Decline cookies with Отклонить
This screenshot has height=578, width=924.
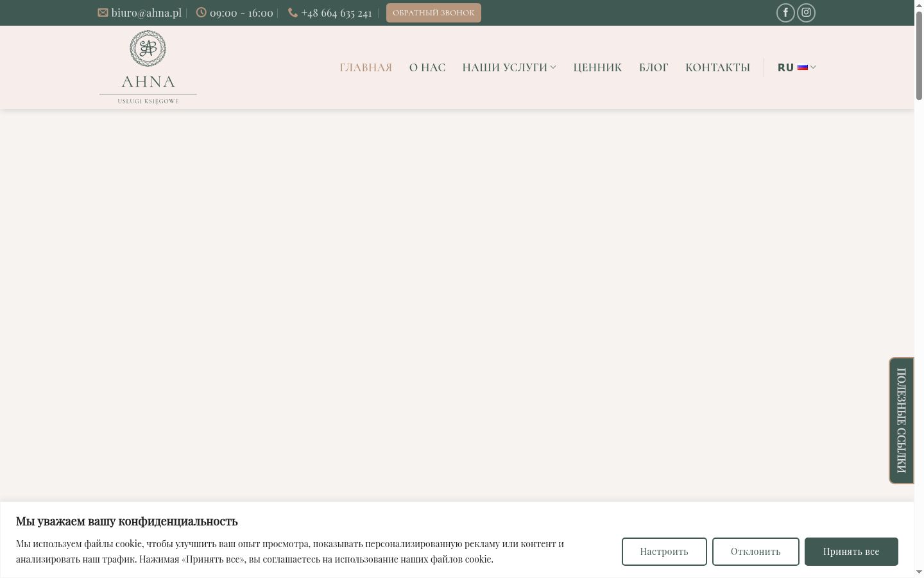point(756,552)
